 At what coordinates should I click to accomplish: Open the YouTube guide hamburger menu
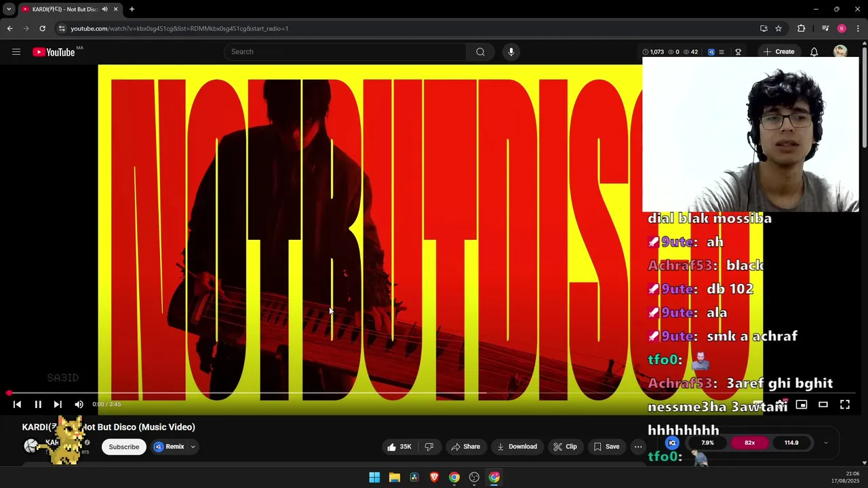tap(16, 52)
